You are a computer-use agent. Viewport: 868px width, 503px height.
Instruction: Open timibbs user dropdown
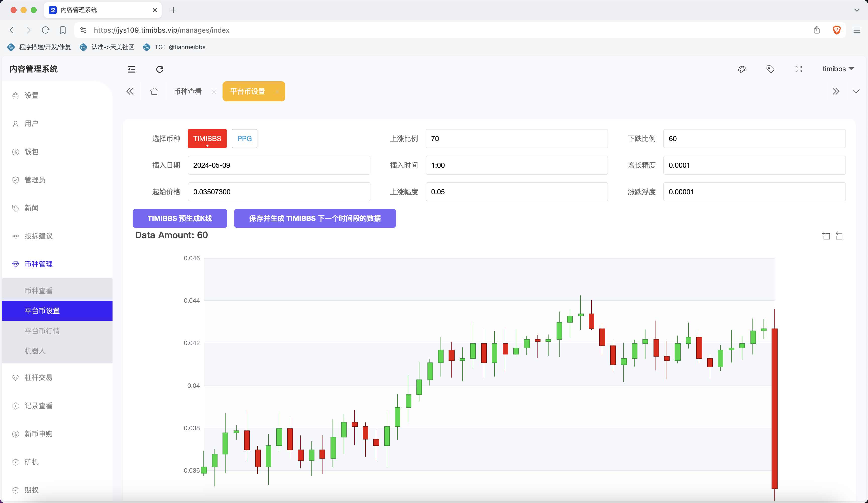click(838, 69)
